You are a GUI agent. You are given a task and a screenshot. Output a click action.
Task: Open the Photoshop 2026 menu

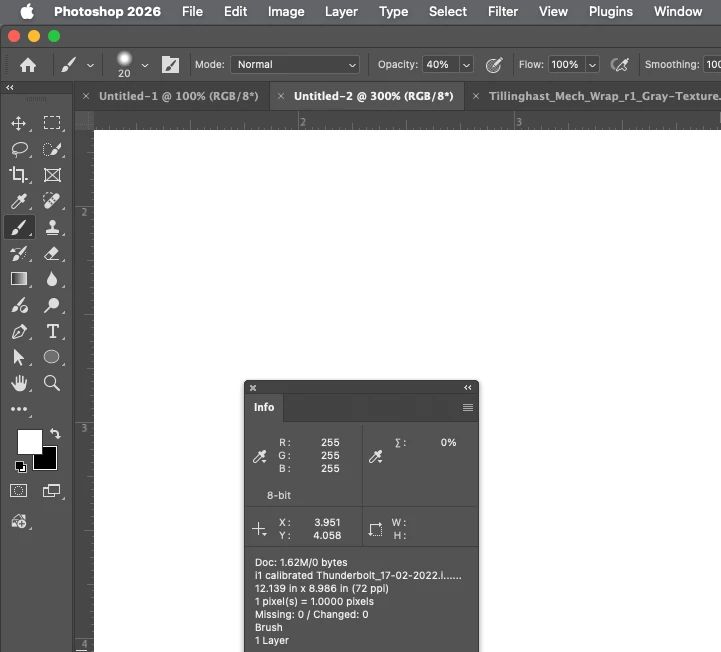click(108, 11)
